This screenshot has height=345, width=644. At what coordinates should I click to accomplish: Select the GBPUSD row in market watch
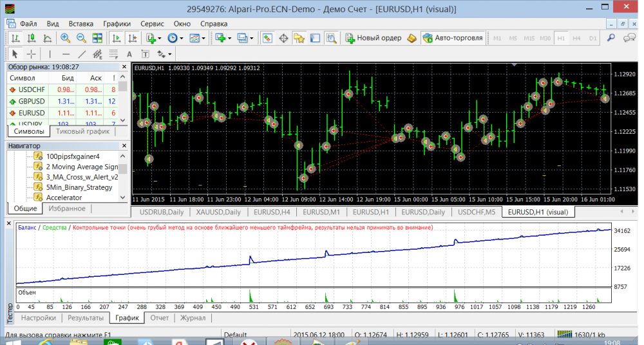tap(62, 101)
